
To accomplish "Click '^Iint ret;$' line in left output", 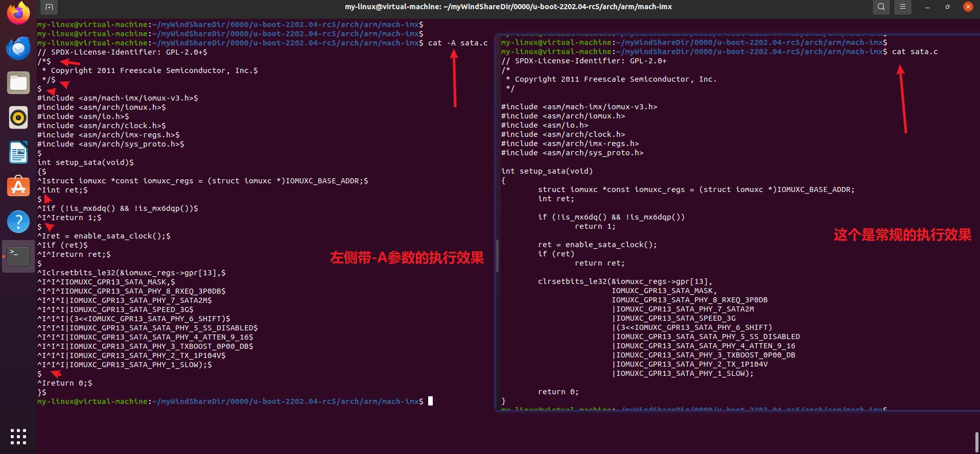I will (x=62, y=190).
